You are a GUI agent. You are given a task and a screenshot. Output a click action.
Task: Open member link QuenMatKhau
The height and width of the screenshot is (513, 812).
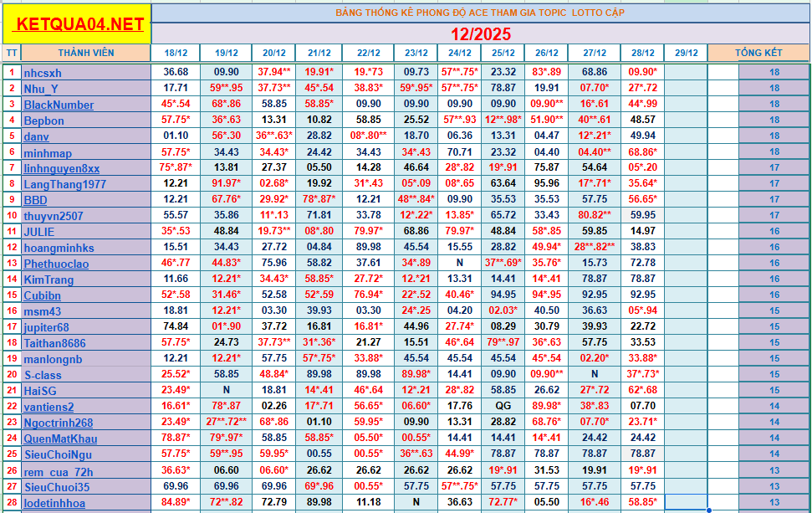point(60,439)
